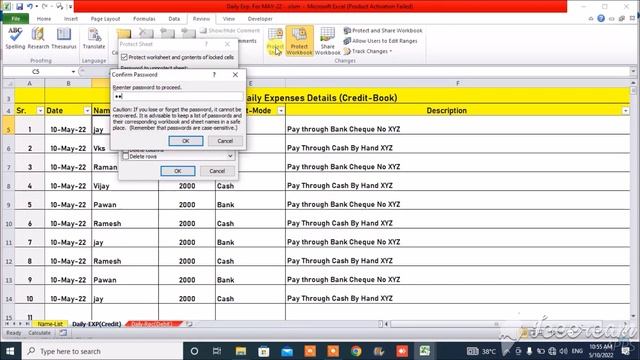Click the vertical scrollbar down arrow
This screenshot has height=360, width=640.
[x=633, y=316]
